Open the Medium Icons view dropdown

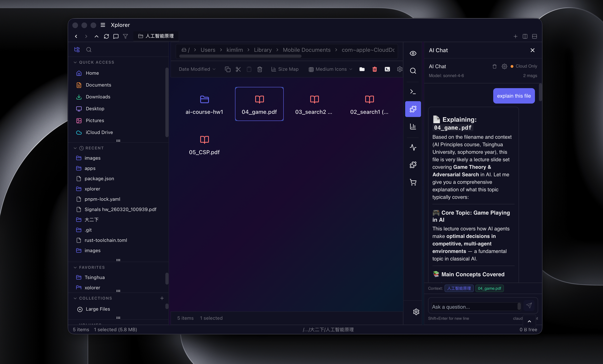pyautogui.click(x=330, y=69)
